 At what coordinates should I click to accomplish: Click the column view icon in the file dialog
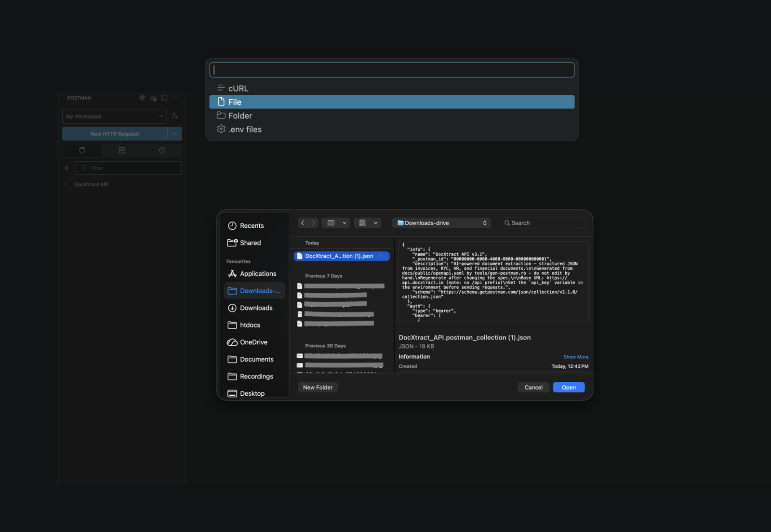pyautogui.click(x=331, y=223)
